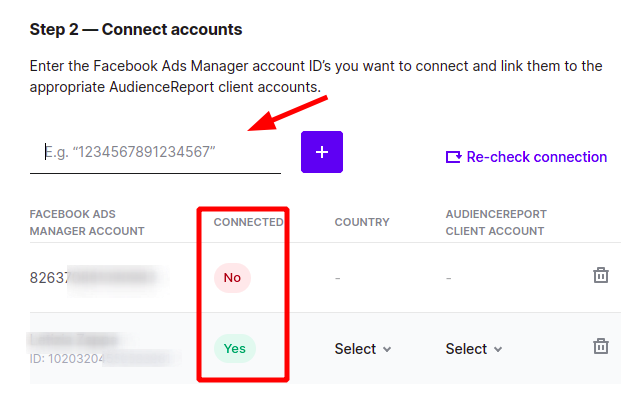Open the Country Select dropdown

click(x=363, y=349)
